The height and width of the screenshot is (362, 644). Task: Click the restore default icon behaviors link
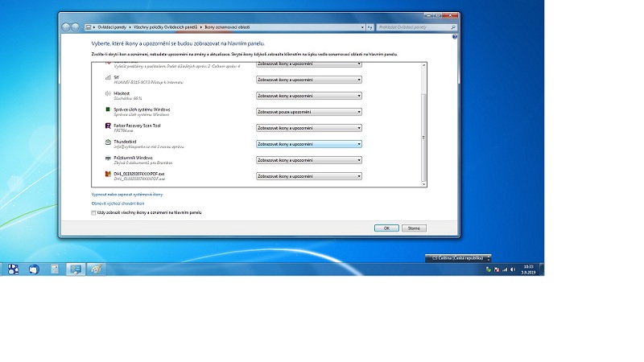click(x=118, y=204)
